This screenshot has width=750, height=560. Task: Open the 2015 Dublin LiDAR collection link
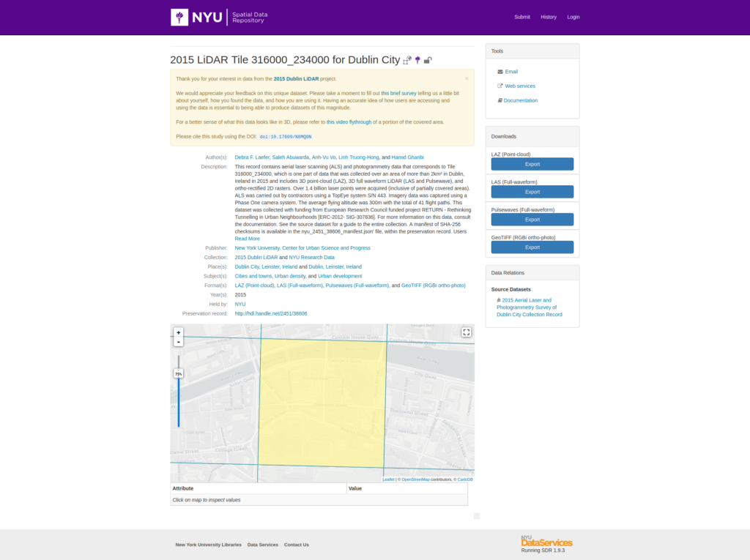(256, 257)
